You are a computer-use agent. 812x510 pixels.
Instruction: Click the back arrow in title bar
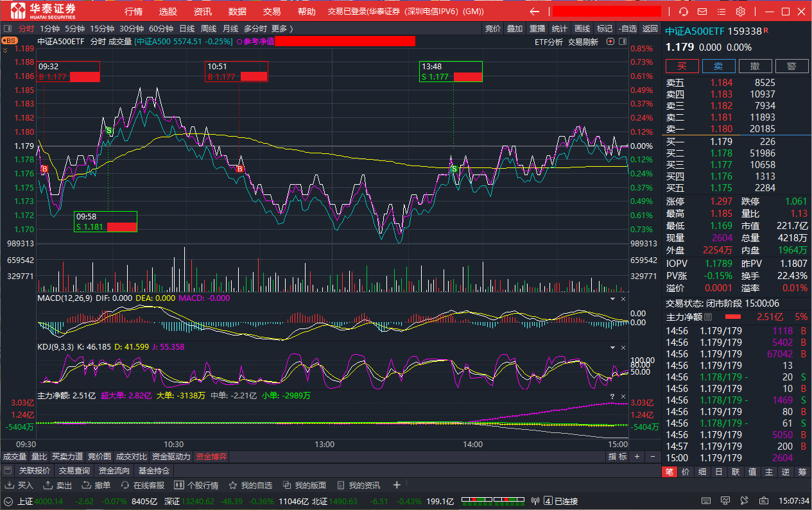[534, 12]
